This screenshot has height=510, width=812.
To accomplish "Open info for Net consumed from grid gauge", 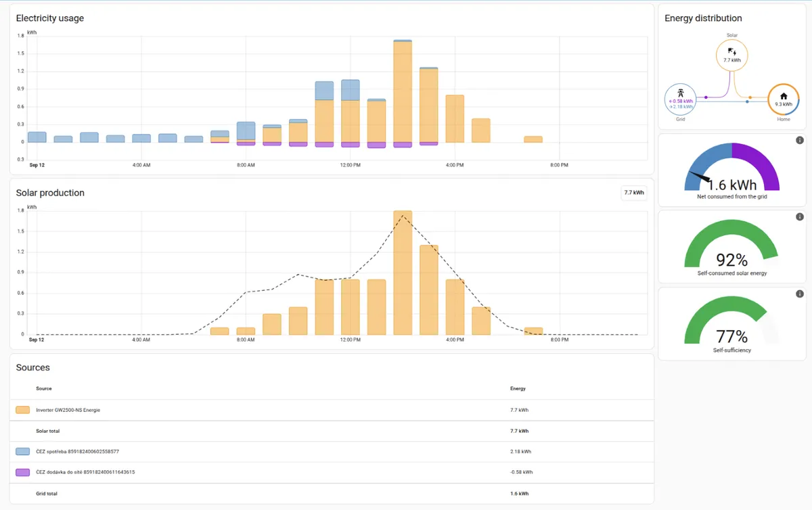I will [800, 140].
